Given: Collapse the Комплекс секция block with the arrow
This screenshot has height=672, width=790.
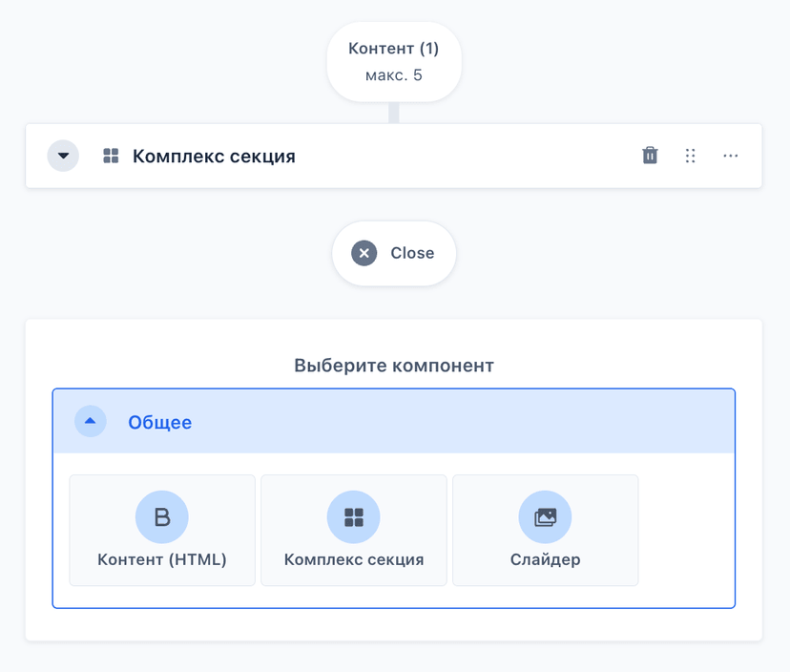Looking at the screenshot, I should 63,156.
